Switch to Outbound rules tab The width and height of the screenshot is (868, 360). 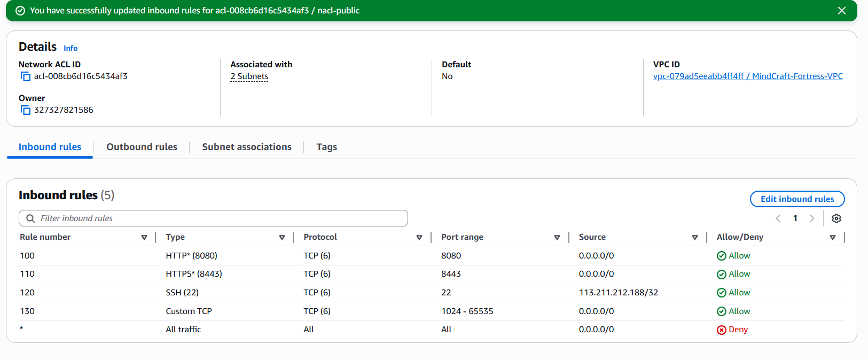pyautogui.click(x=142, y=147)
